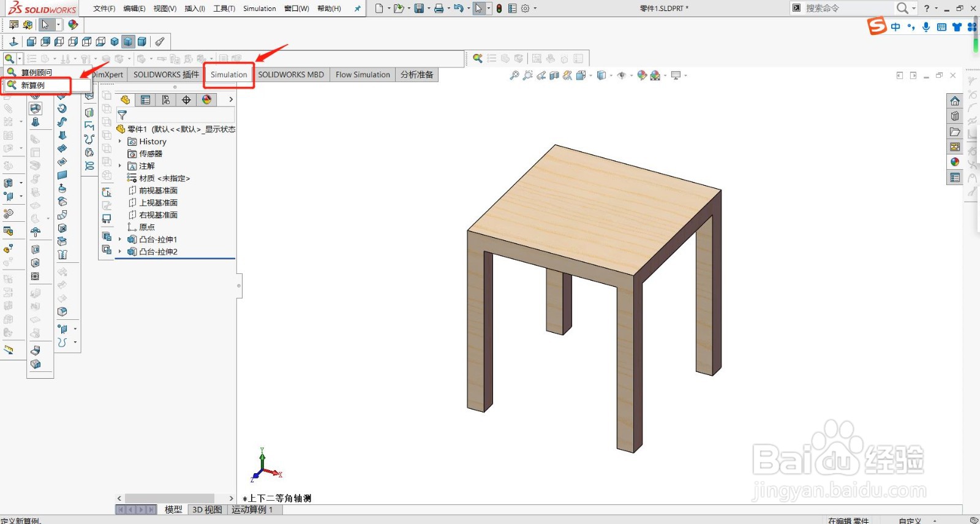Screen dimensions: 980x524
Task: Open the 文件(F) menu
Action: pyautogui.click(x=104, y=9)
